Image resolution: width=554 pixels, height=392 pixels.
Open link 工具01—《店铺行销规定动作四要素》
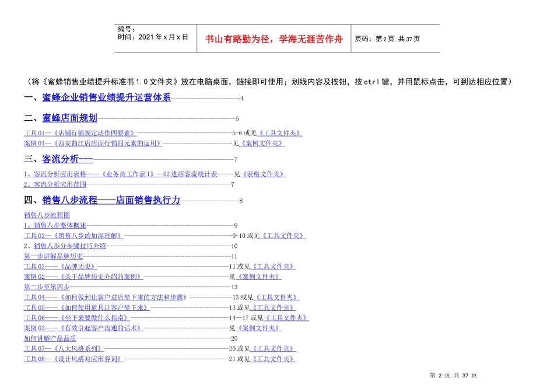click(x=80, y=133)
